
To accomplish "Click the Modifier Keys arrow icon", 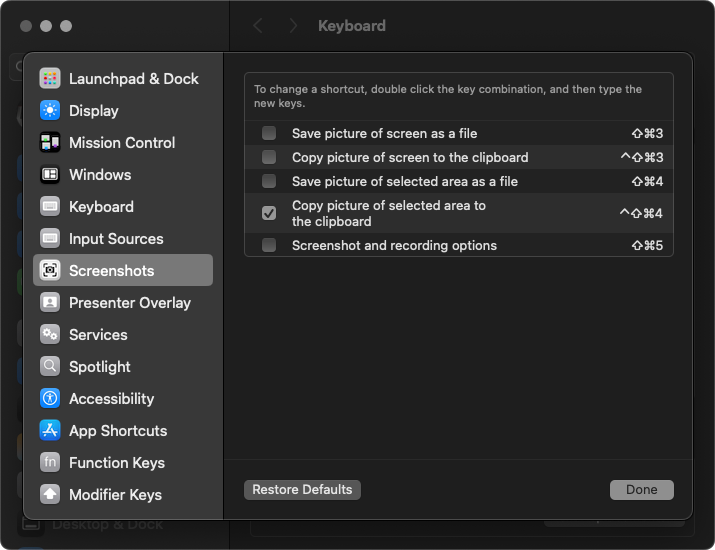I will [x=50, y=494].
